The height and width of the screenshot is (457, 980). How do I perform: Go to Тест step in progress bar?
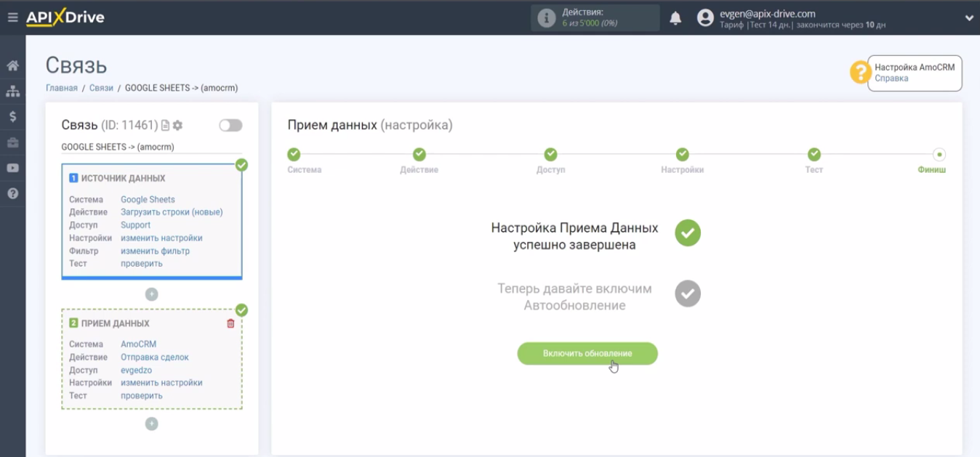814,154
